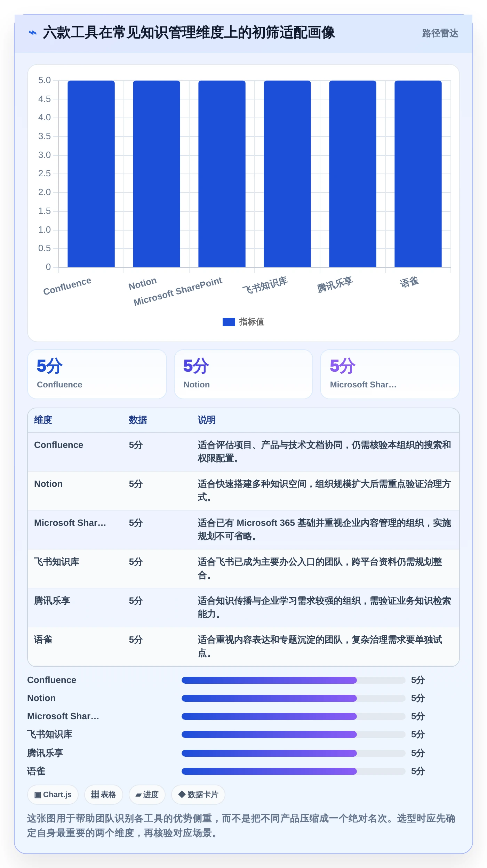Image resolution: width=487 pixels, height=868 pixels.
Task: Click the Confluence progress bar
Action: (294, 680)
